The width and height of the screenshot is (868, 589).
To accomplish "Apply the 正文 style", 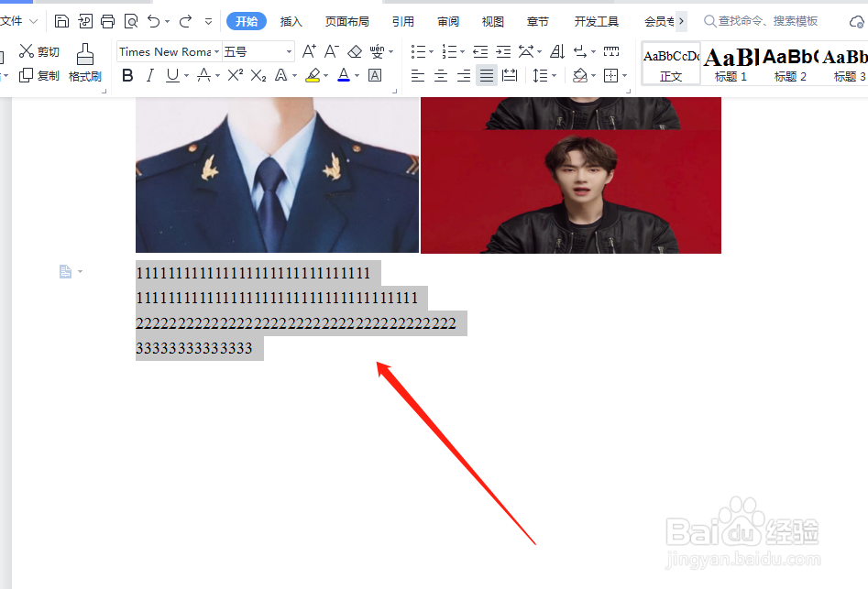I will 671,63.
